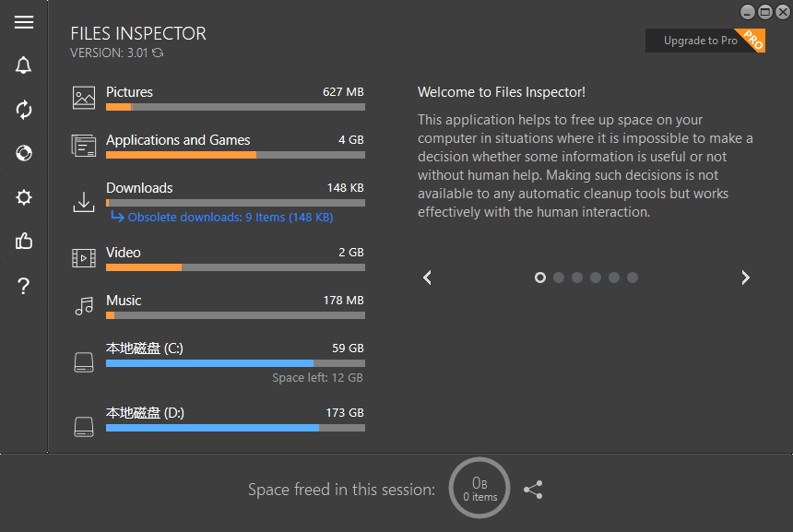The height and width of the screenshot is (532, 793).
Task: Click the share icon near space freed
Action: pyautogui.click(x=533, y=491)
